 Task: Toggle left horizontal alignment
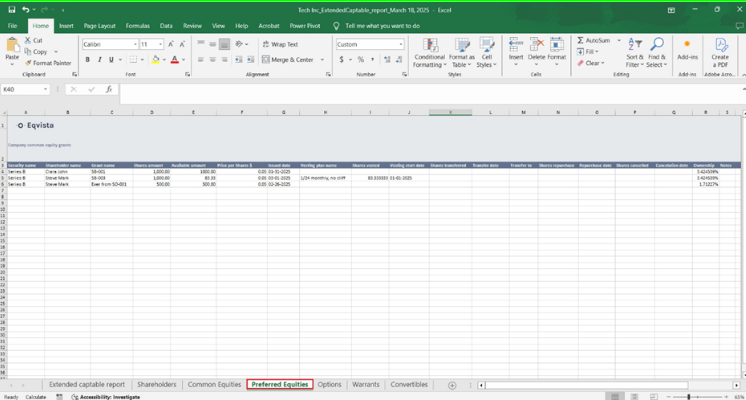201,59
